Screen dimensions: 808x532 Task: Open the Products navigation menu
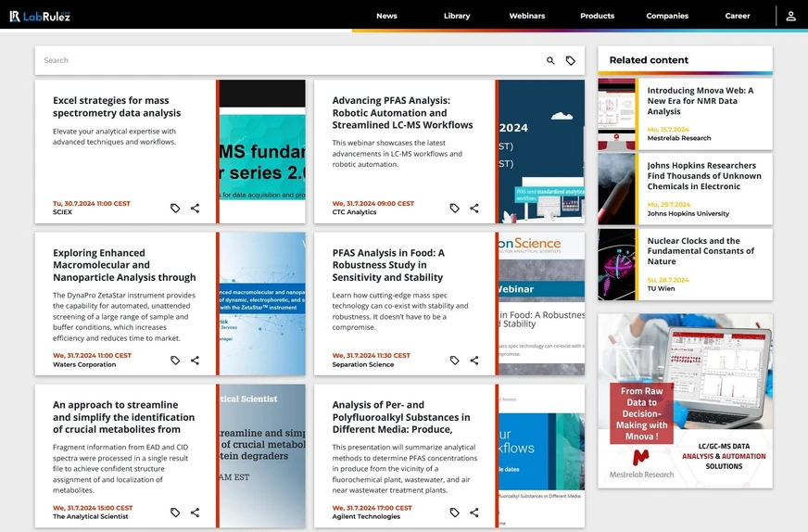coord(597,16)
